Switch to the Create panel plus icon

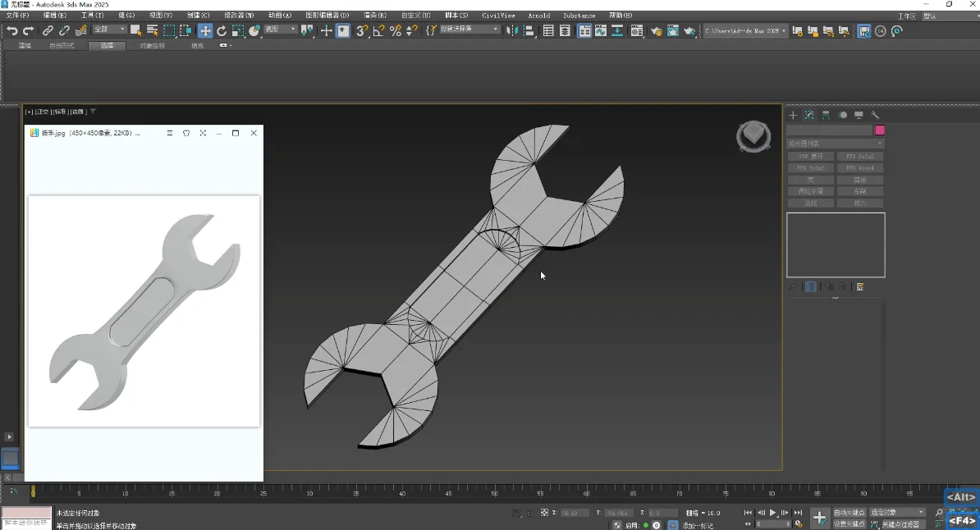pyautogui.click(x=793, y=115)
